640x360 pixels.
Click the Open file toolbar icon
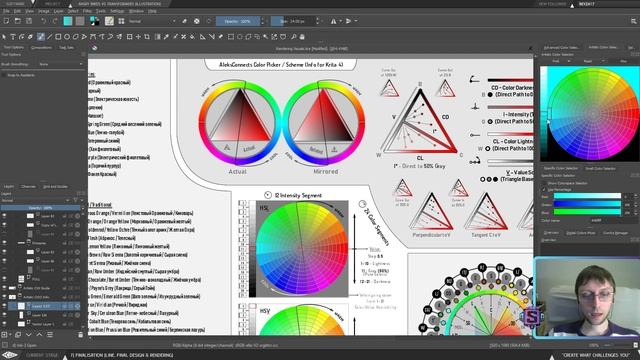point(18,21)
